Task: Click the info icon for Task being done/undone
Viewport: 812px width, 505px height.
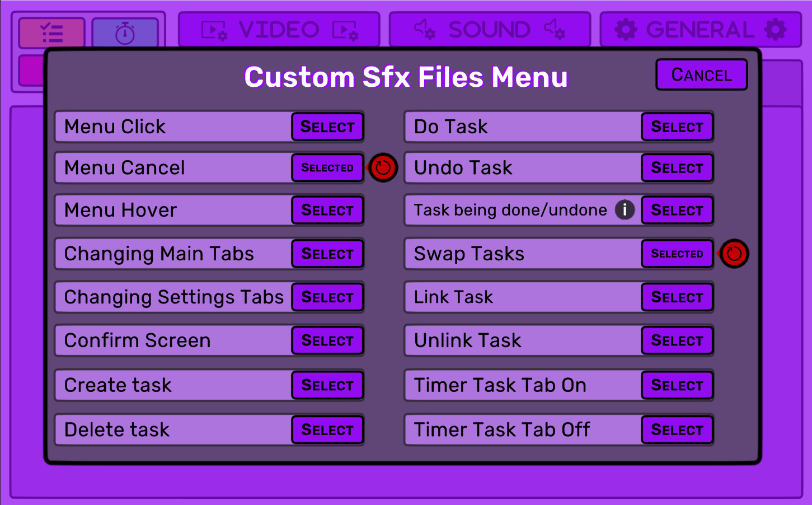Action: point(625,210)
